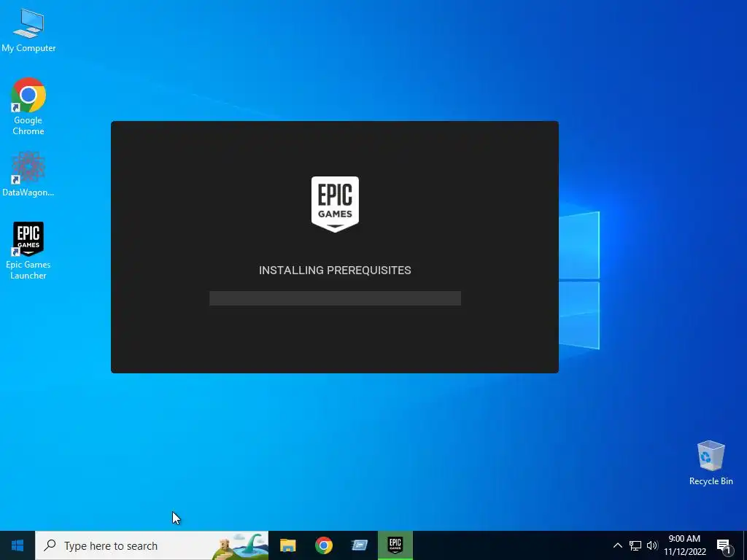This screenshot has width=747, height=560.
Task: Show hidden system tray icons
Action: point(617,545)
